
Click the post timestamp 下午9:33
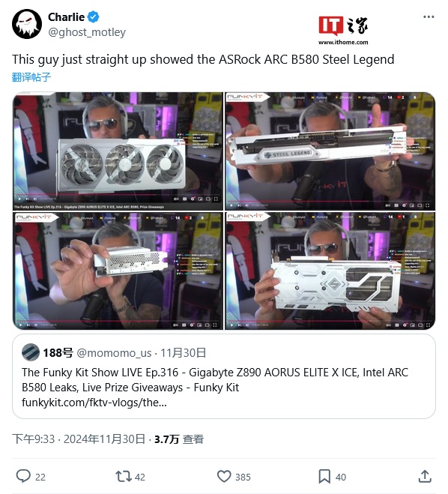(x=34, y=439)
